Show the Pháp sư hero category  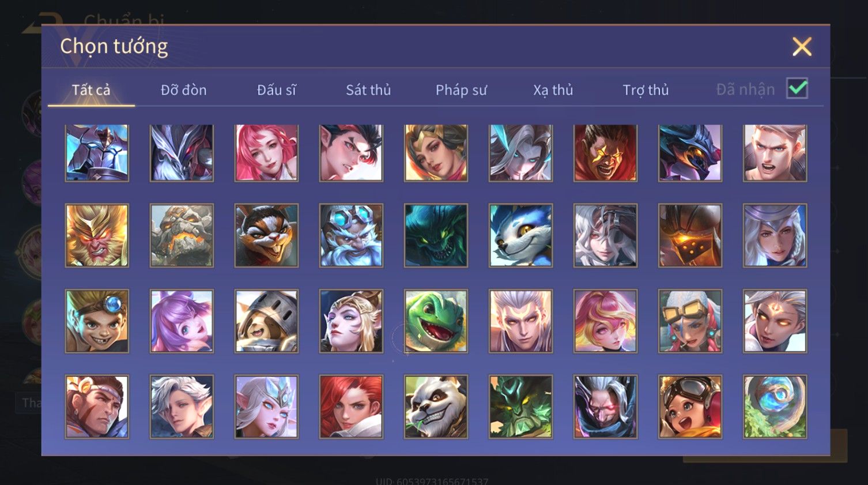[x=461, y=90]
